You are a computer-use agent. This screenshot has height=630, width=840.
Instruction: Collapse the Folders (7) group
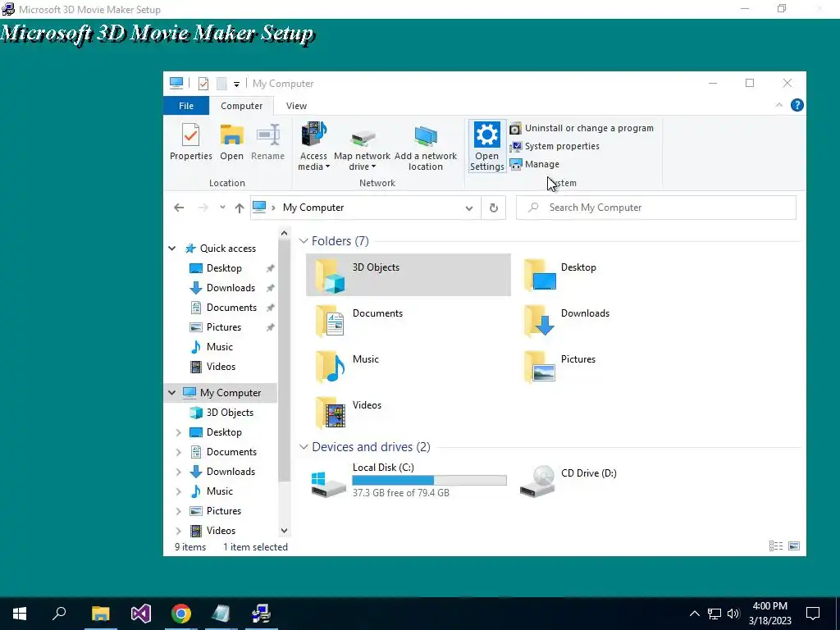pyautogui.click(x=304, y=241)
